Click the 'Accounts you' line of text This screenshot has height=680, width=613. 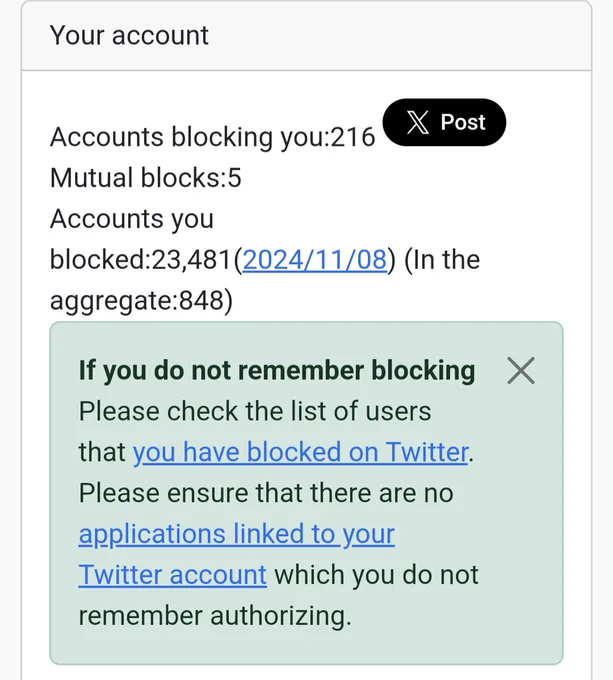tap(132, 219)
